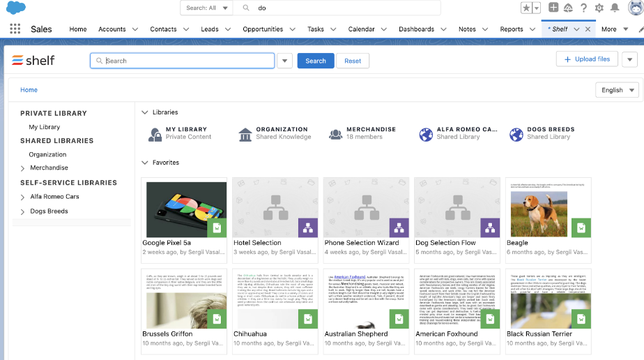Screen dimensions: 644x360
Task: Open the Favorites star icon
Action: click(x=526, y=8)
